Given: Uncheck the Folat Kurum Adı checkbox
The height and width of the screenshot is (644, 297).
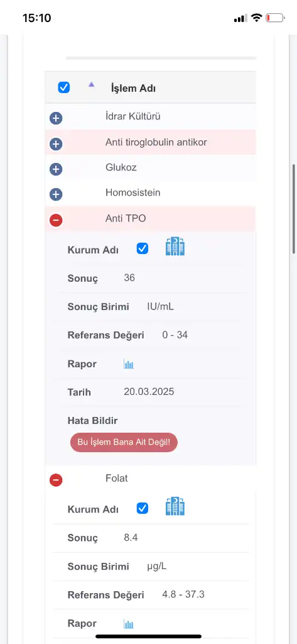Looking at the screenshot, I should (x=143, y=508).
